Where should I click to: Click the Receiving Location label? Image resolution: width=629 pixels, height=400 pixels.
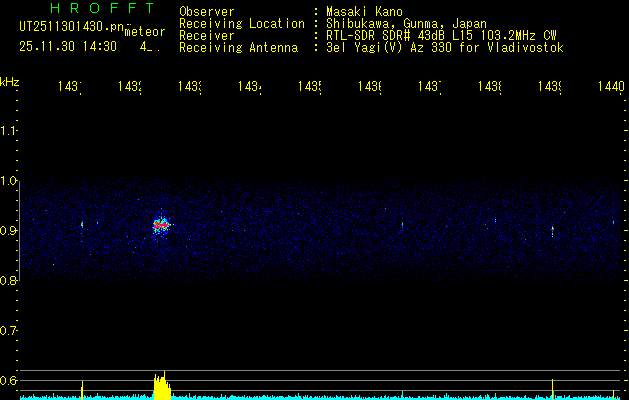[x=242, y=24]
